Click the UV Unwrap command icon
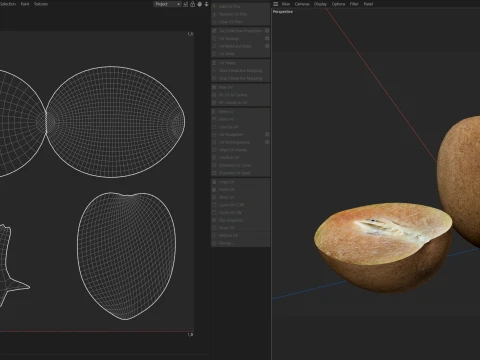 (214, 38)
